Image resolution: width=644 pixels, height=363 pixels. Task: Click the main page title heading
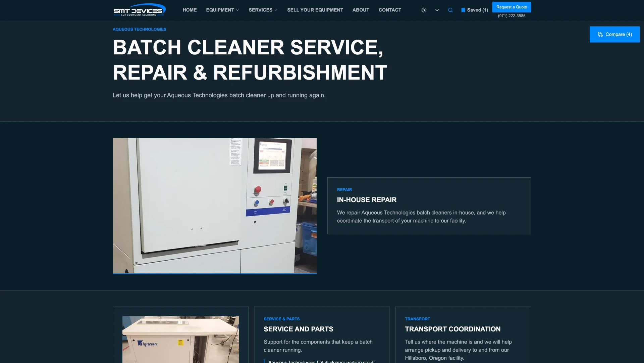pos(250,60)
